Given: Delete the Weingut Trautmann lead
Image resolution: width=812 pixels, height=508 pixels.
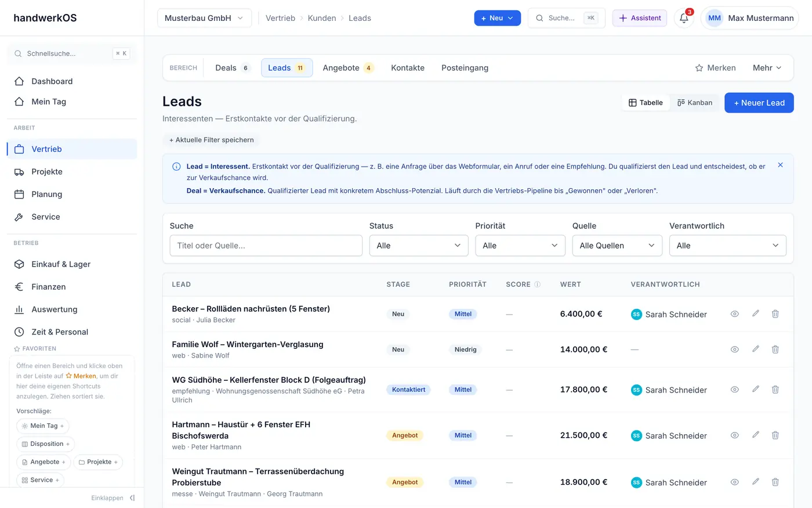Looking at the screenshot, I should click(775, 482).
